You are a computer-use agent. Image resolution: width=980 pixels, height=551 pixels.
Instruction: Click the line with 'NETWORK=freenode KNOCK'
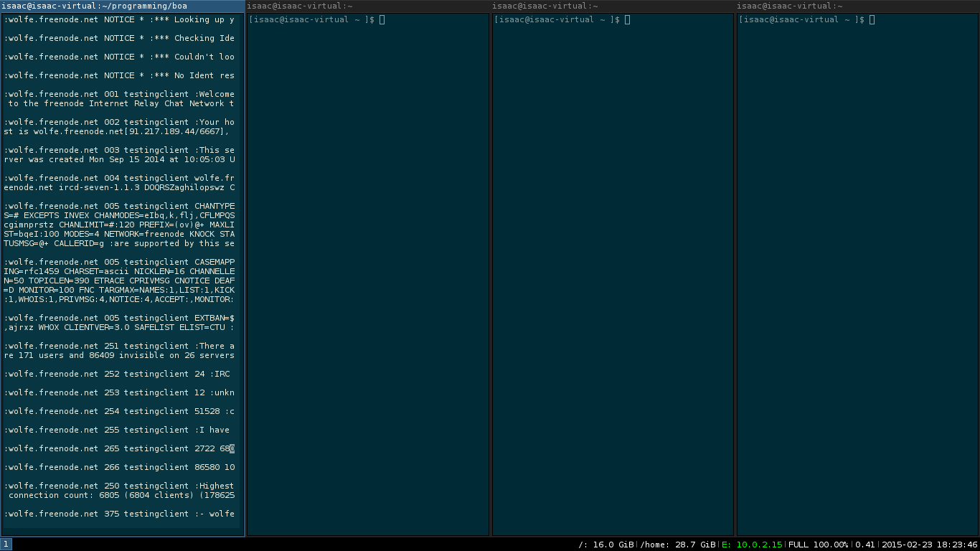click(119, 234)
